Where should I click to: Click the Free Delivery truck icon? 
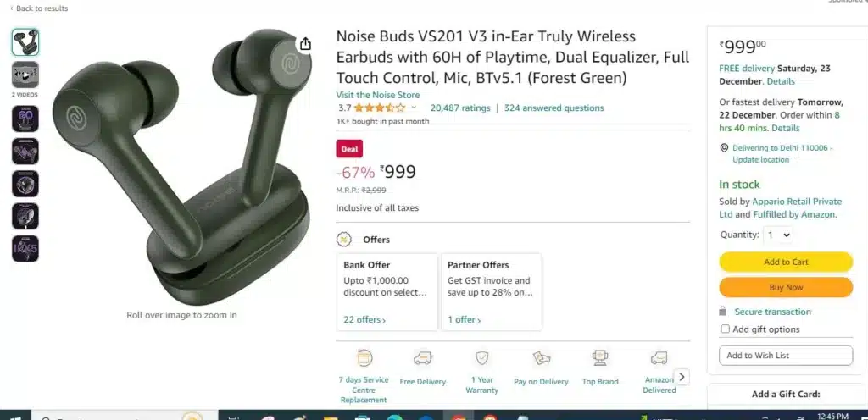tap(423, 358)
